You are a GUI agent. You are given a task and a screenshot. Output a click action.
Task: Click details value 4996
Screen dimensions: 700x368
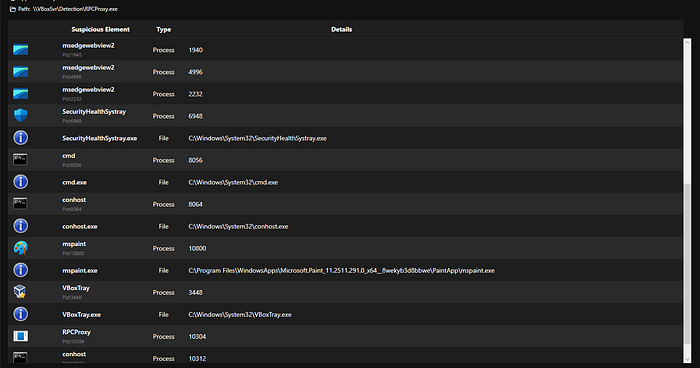196,72
